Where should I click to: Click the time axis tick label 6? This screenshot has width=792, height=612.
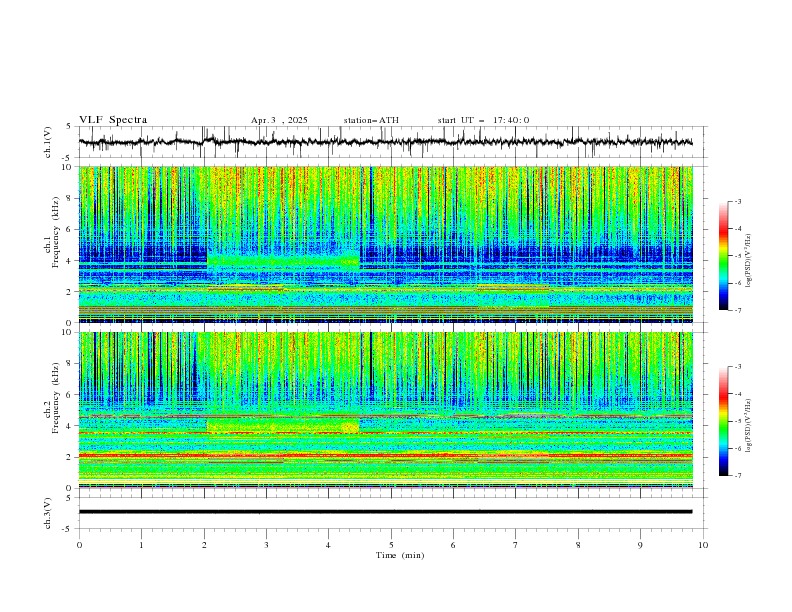pos(453,545)
